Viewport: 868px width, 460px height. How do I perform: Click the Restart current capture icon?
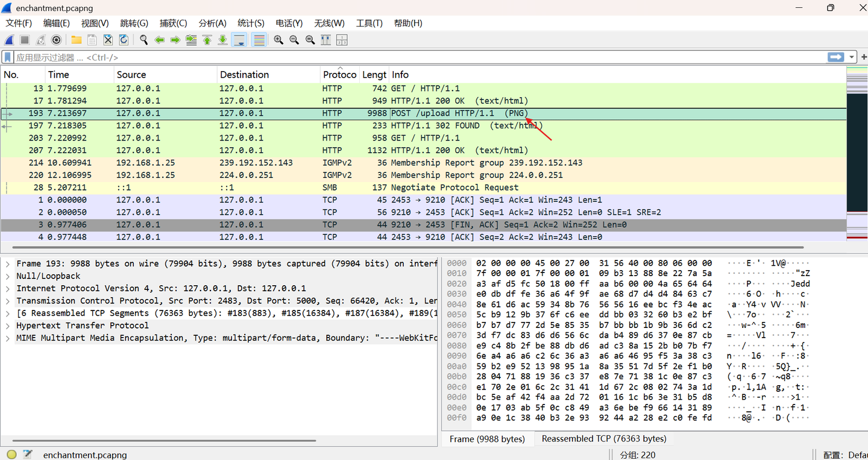pyautogui.click(x=40, y=40)
